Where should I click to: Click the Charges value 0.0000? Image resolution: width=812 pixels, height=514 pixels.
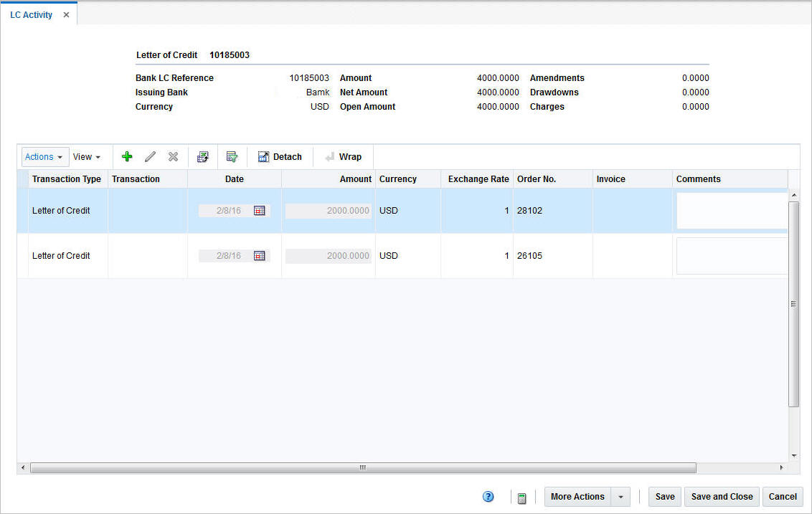click(696, 106)
